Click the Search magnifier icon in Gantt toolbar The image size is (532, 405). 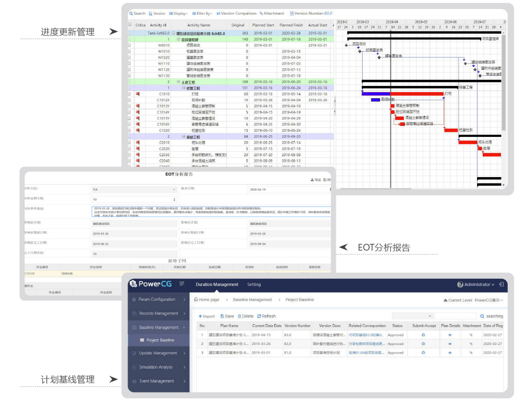(131, 14)
